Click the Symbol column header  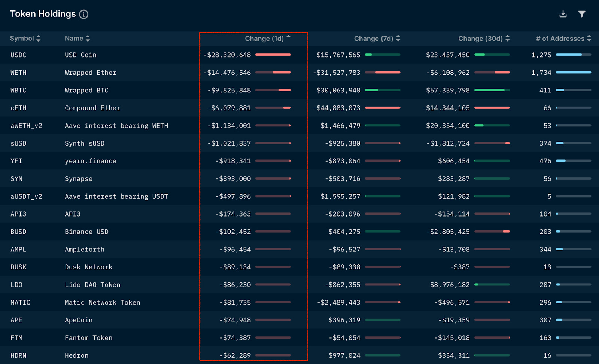click(22, 38)
